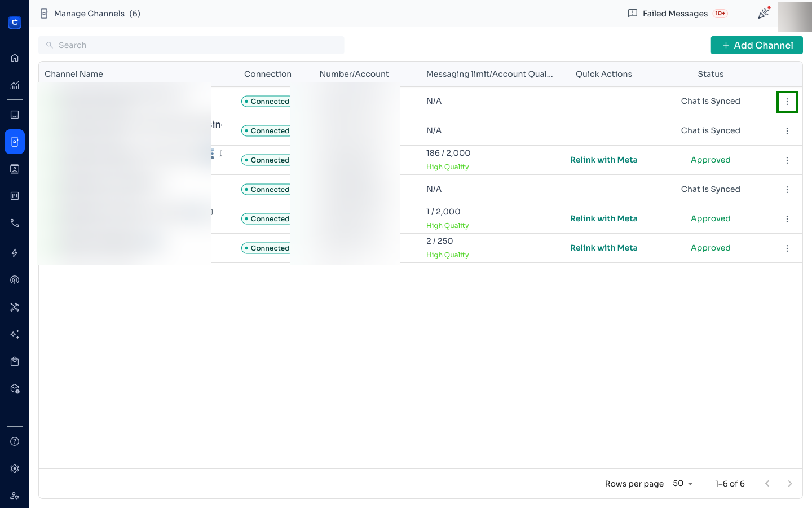Open the settings gear in sidebar
812x508 pixels.
(15, 468)
